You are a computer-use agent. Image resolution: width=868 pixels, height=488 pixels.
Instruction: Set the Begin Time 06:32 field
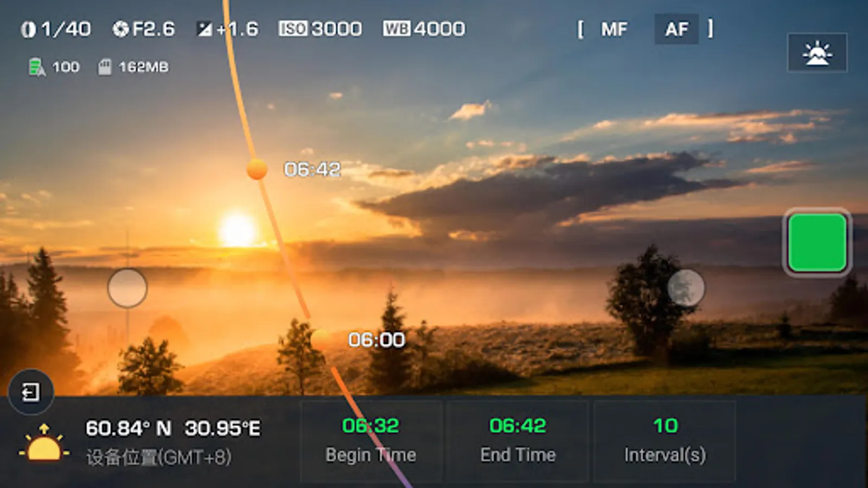[371, 441]
